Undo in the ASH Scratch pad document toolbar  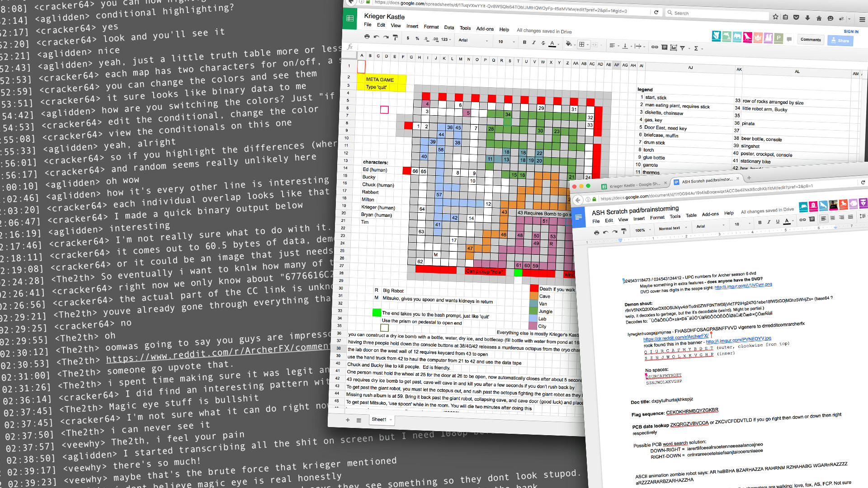(x=605, y=232)
